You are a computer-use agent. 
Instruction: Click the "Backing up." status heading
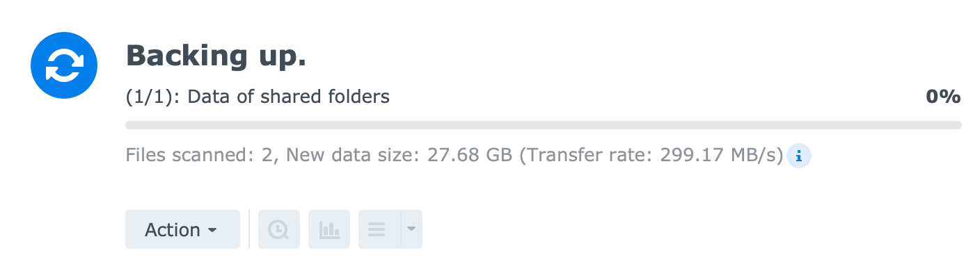tap(216, 56)
